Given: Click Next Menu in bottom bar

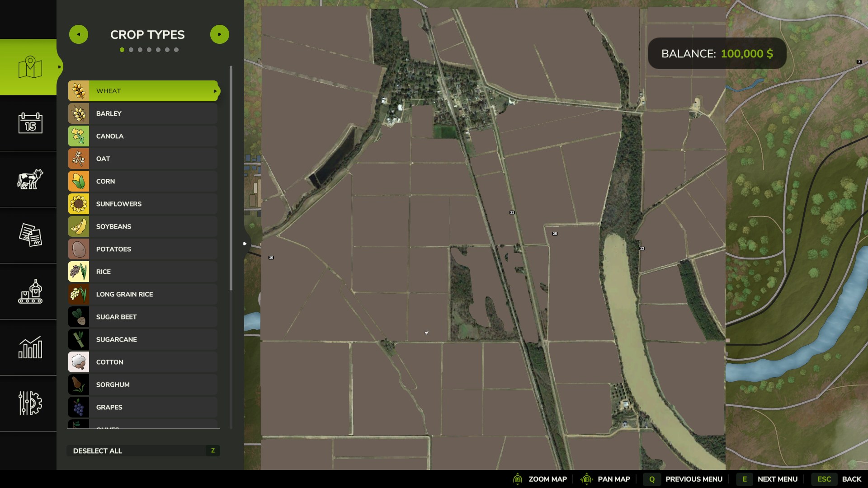Looking at the screenshot, I should coord(768,479).
